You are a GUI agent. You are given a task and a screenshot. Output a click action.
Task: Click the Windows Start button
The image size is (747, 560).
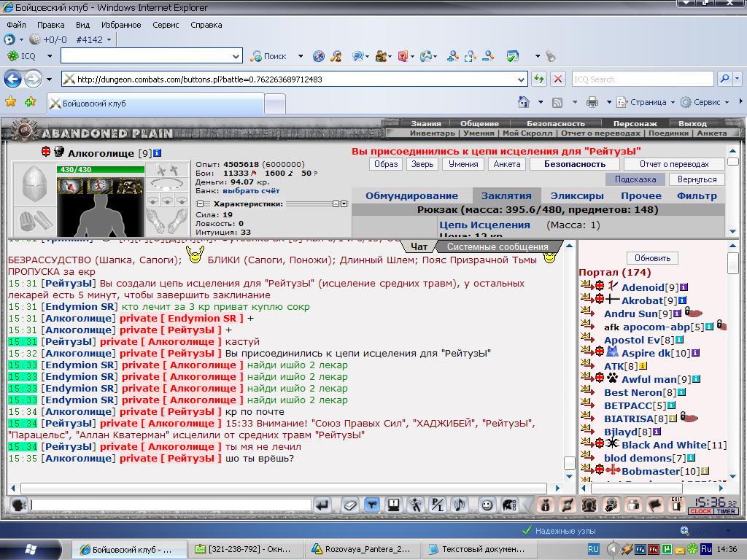pos(31,549)
